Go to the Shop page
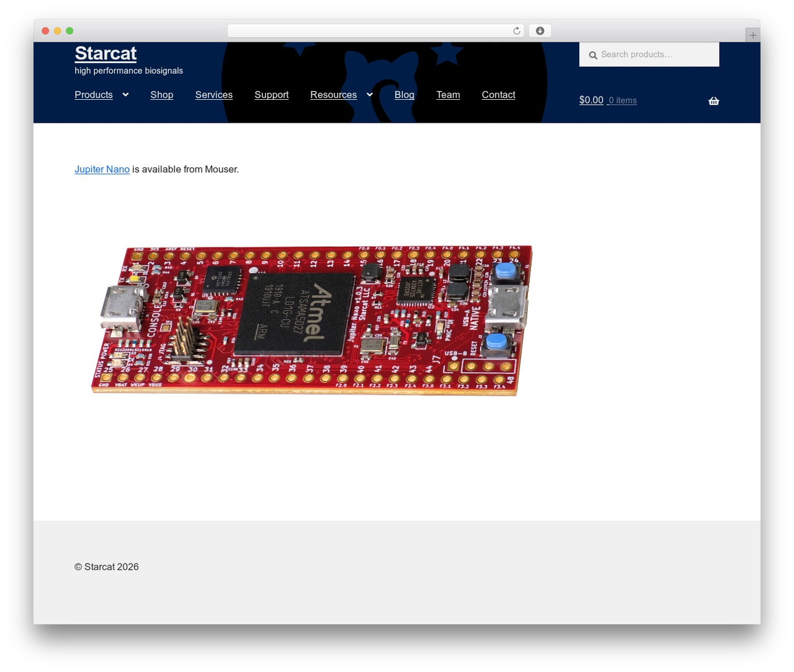The width and height of the screenshot is (794, 672). tap(162, 95)
